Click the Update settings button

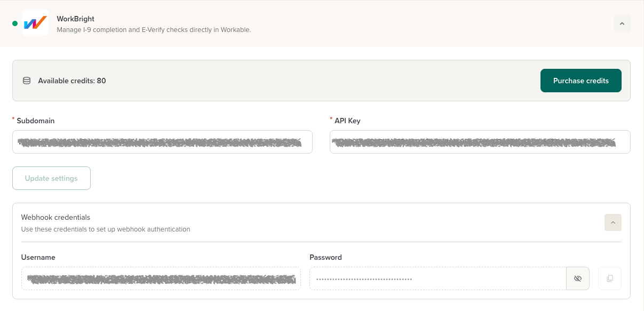click(51, 178)
